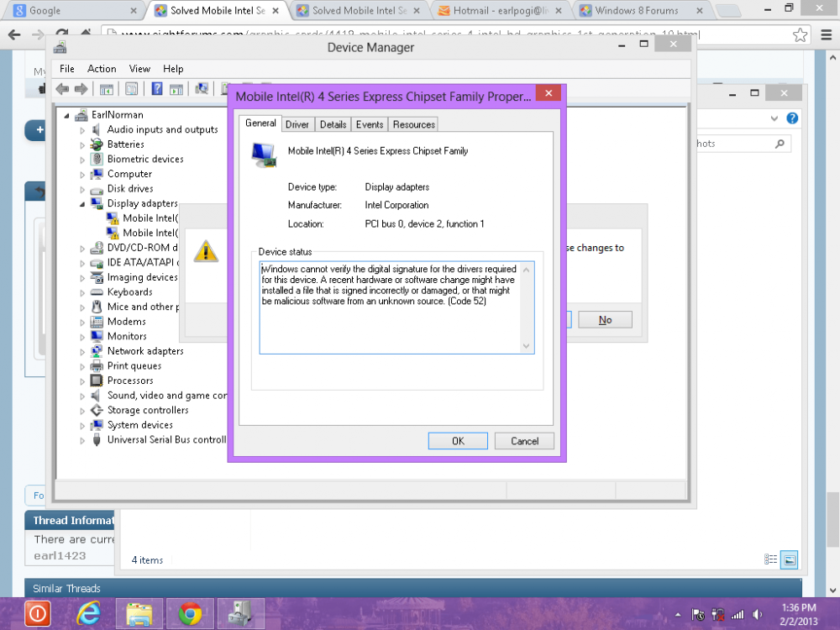The image size is (840, 630).
Task: Click Cancel in the Properties dialog
Action: 524,441
